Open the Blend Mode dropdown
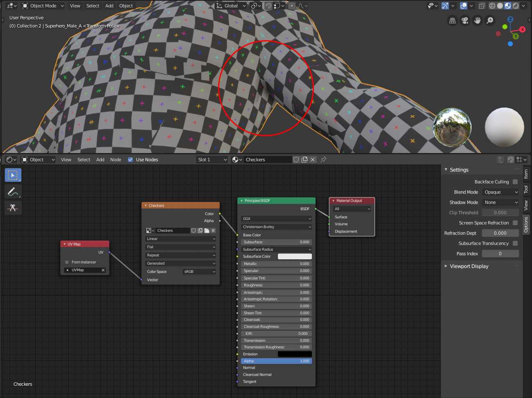The image size is (532, 398). point(500,192)
